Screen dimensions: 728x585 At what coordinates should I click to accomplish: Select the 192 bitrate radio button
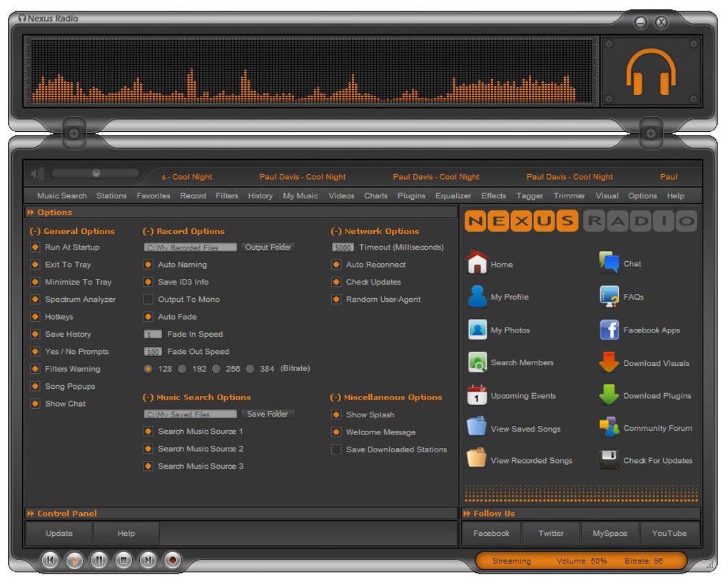(x=182, y=369)
